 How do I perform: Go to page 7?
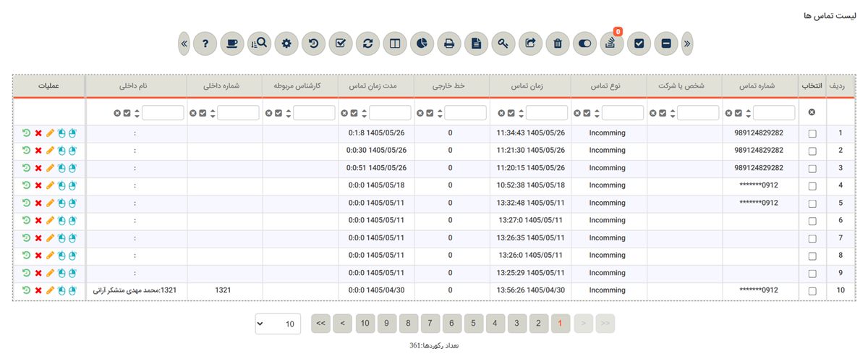click(x=430, y=324)
